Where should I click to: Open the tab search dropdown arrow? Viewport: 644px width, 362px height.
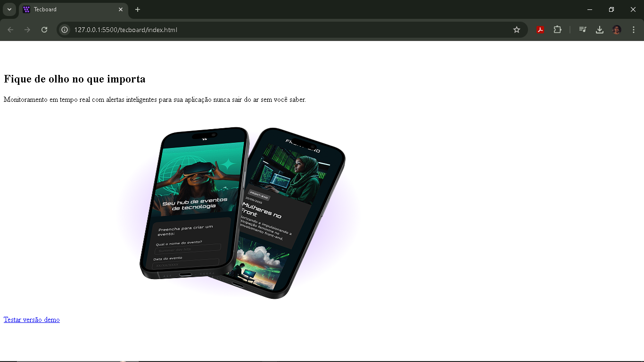(9, 9)
